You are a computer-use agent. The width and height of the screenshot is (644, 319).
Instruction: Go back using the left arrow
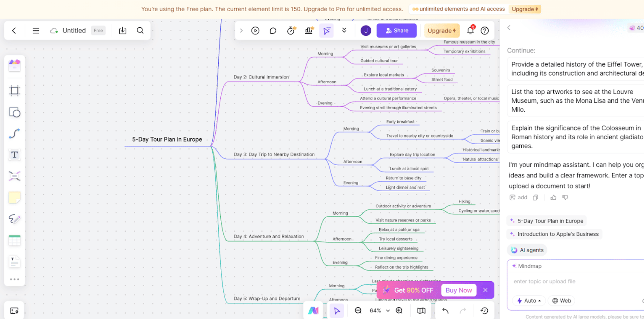point(14,31)
